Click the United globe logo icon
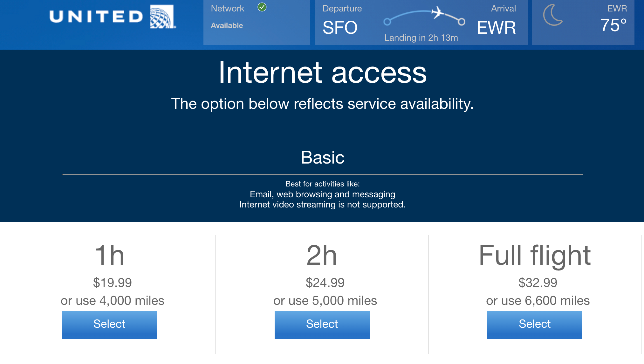 pos(162,17)
